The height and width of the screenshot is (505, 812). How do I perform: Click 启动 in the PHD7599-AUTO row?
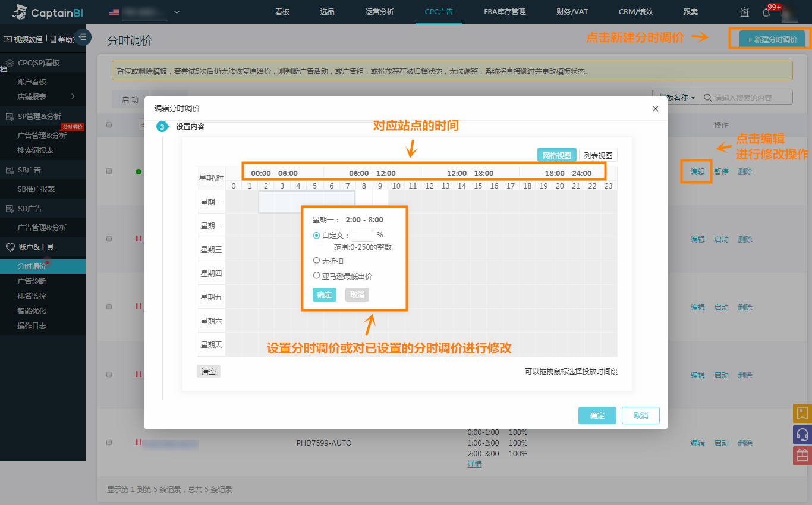pyautogui.click(x=721, y=443)
